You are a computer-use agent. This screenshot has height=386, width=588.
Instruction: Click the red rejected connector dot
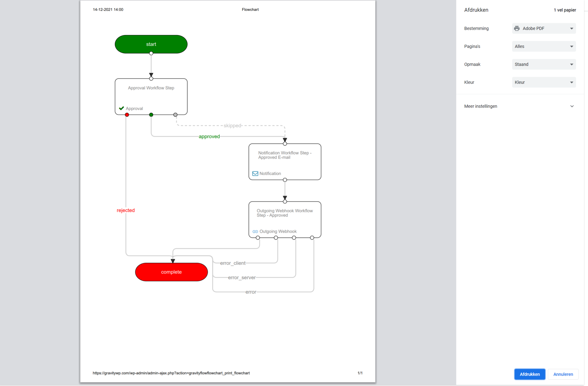click(127, 114)
